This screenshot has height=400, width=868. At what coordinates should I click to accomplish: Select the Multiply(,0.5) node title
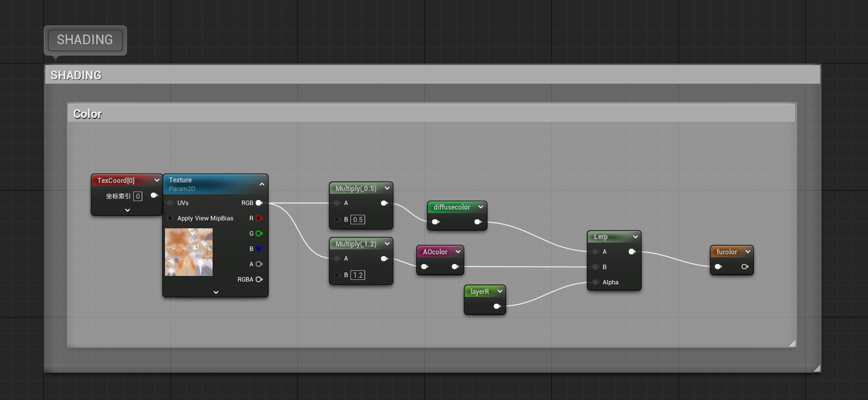point(356,189)
